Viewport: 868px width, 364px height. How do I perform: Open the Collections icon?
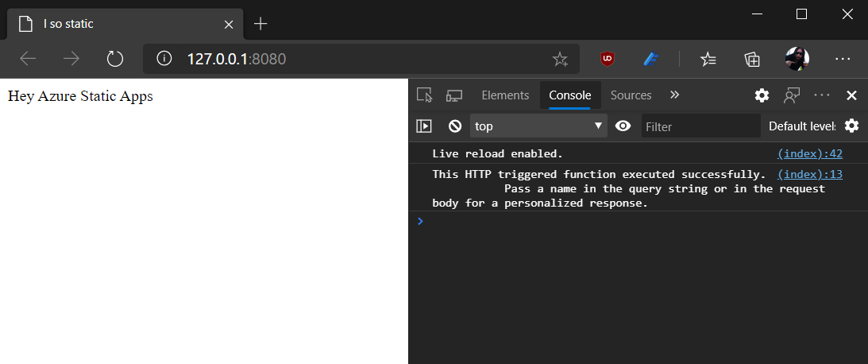point(752,59)
